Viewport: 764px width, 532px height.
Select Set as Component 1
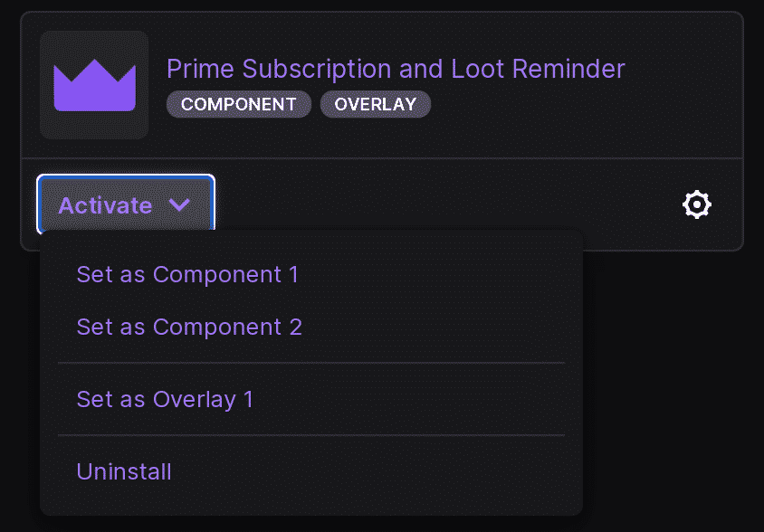pos(187,274)
